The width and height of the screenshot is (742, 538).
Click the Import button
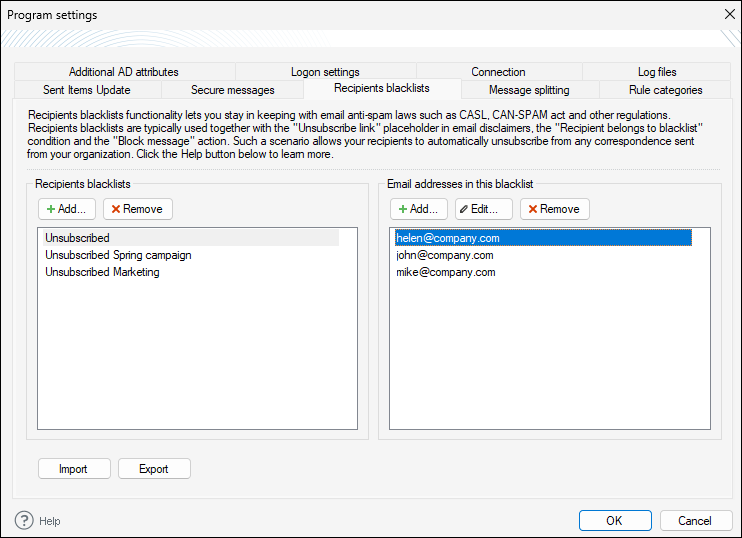(73, 469)
